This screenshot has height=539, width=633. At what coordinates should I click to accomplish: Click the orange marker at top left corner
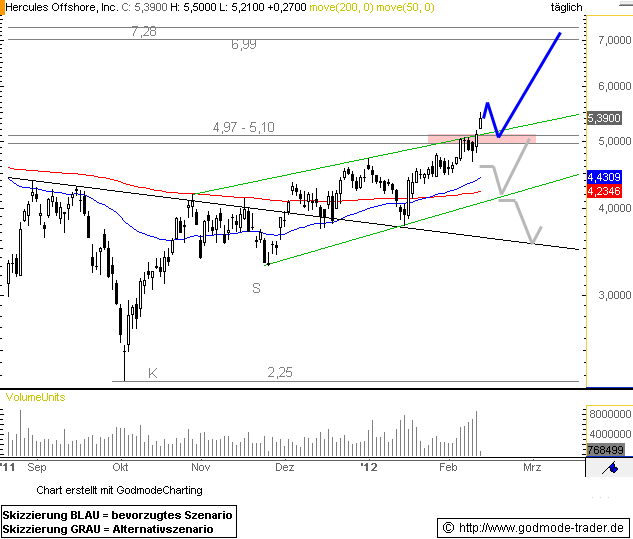click(x=2, y=7)
